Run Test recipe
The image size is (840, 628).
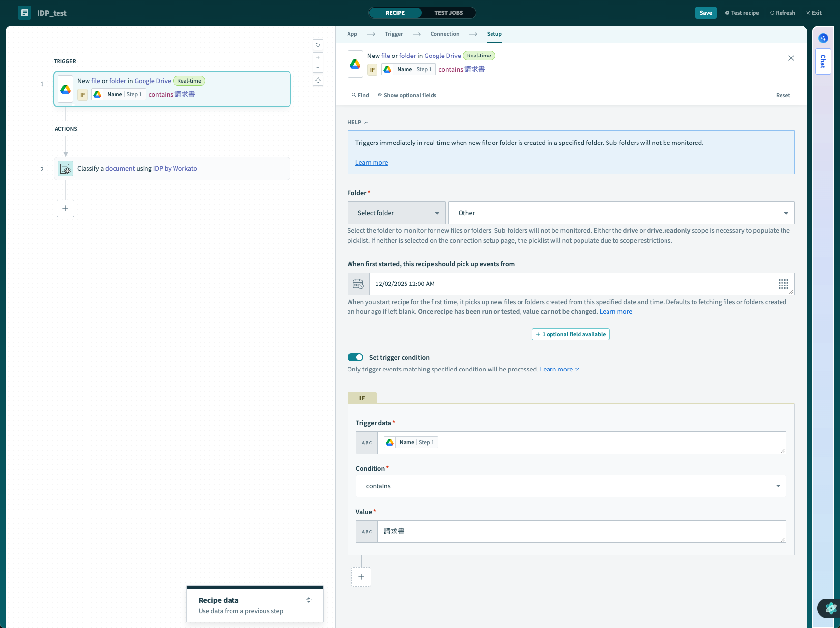pyautogui.click(x=742, y=13)
